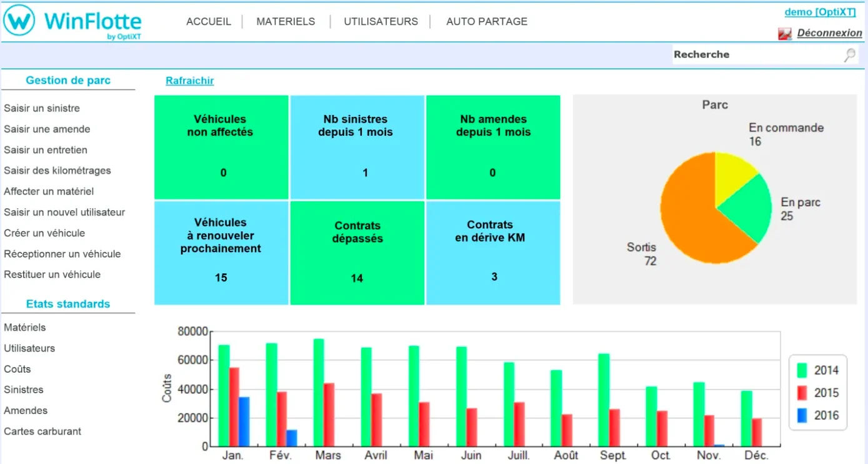Open Saisir un entretien
Image resolution: width=868 pixels, height=464 pixels.
(x=46, y=150)
